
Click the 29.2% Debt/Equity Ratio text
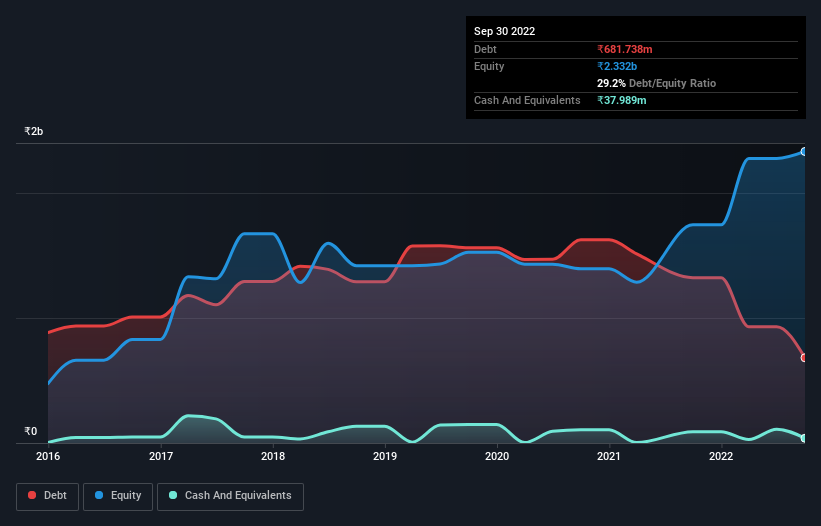pyautogui.click(x=656, y=83)
